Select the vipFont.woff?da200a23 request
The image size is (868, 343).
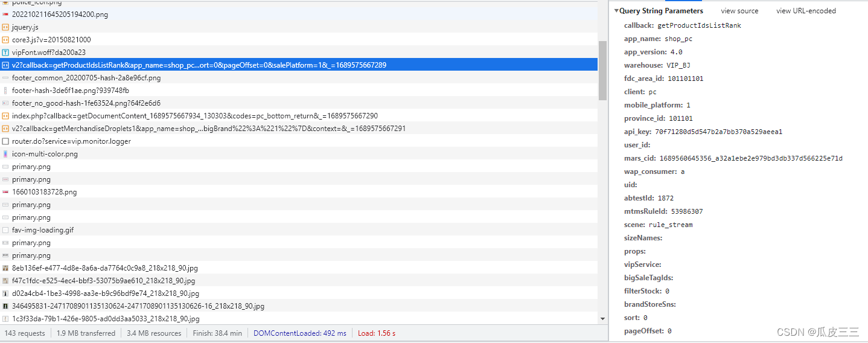coord(299,53)
